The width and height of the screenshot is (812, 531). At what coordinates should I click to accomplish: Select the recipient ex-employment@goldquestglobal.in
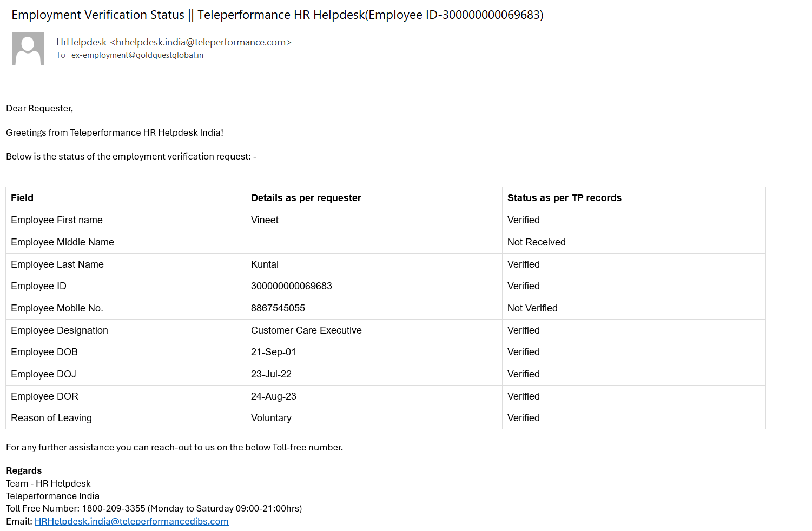[x=137, y=55]
